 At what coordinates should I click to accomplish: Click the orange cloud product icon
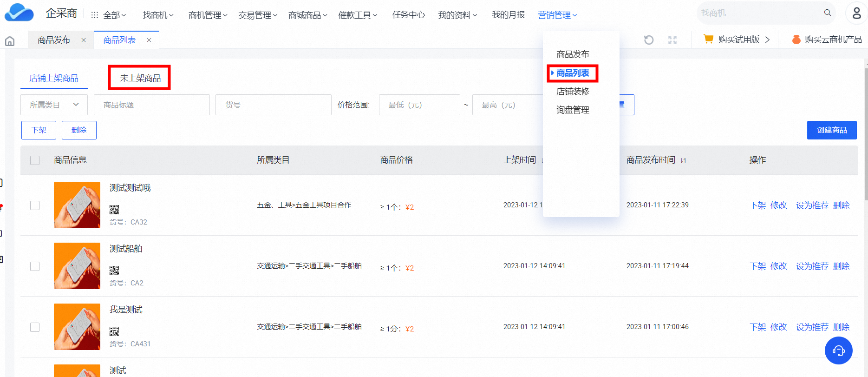click(796, 40)
